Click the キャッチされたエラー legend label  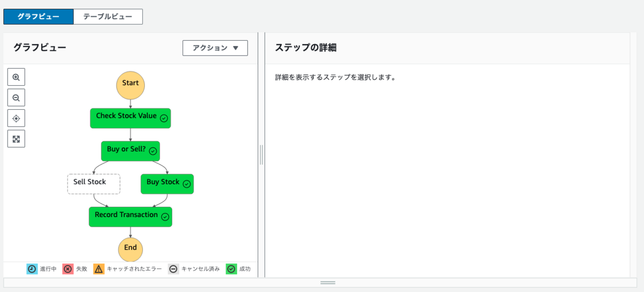click(134, 269)
